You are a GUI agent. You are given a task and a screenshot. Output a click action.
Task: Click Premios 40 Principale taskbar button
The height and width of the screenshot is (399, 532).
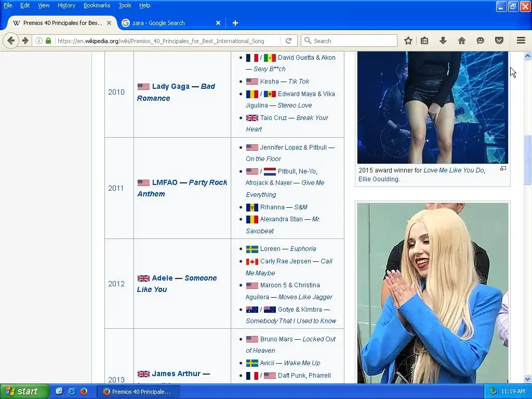point(138,392)
